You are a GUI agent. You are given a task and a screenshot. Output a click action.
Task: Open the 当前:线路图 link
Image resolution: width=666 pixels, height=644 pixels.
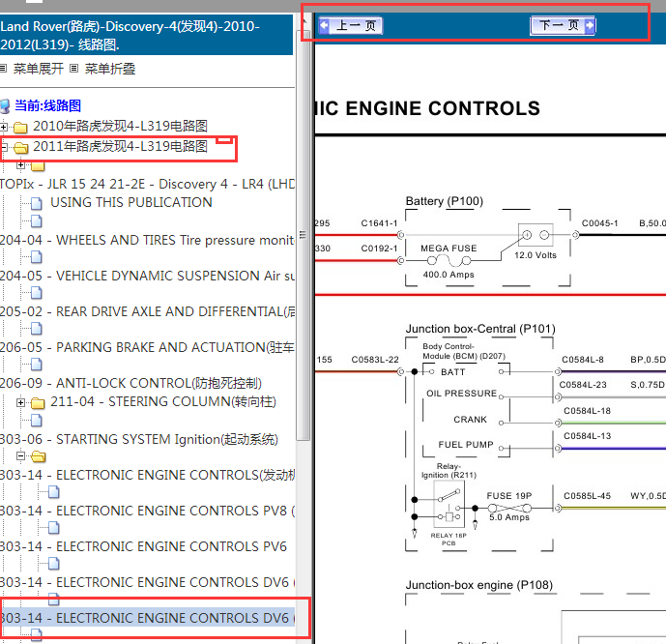(x=47, y=105)
